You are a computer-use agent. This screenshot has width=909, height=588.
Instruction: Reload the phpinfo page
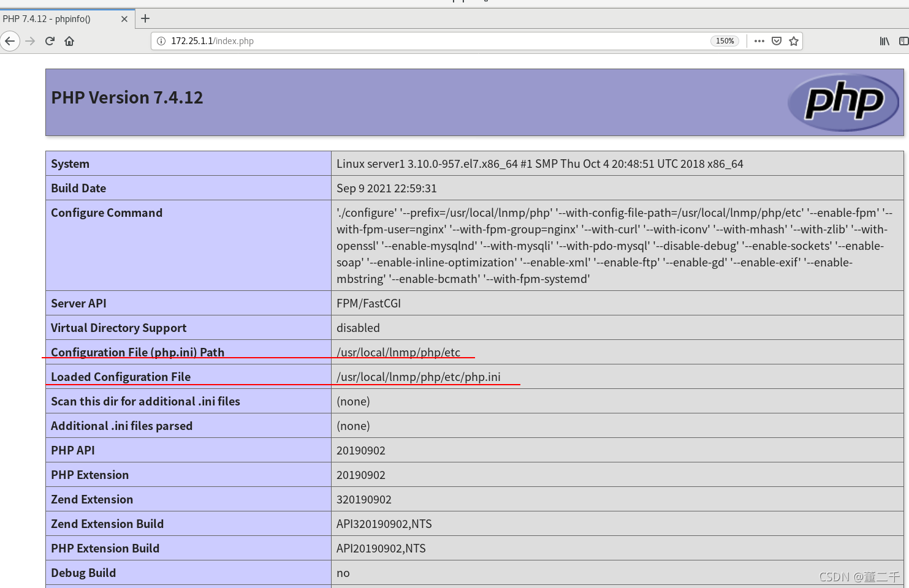[x=50, y=41]
